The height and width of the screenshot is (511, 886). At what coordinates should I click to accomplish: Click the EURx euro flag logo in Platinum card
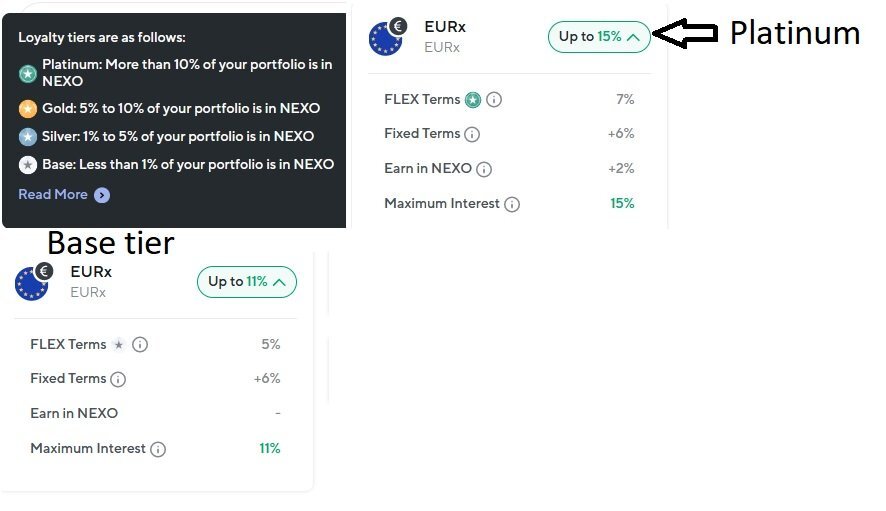(x=387, y=37)
